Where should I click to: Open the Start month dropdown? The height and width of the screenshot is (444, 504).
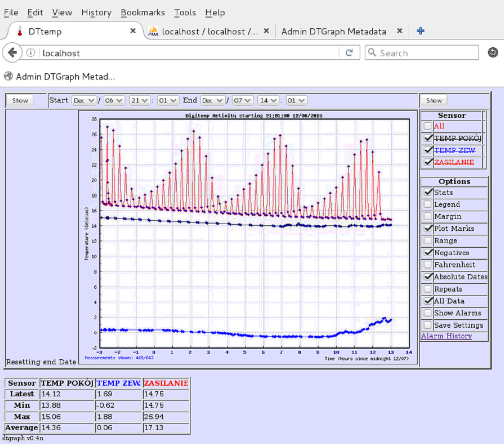[x=83, y=101]
